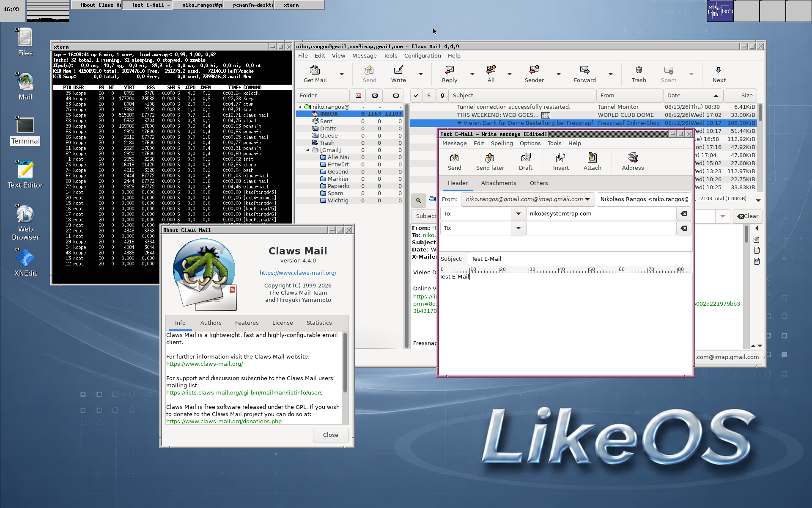Toggle the quick search magnifier button
This screenshot has height=508, width=812.
tap(418, 201)
